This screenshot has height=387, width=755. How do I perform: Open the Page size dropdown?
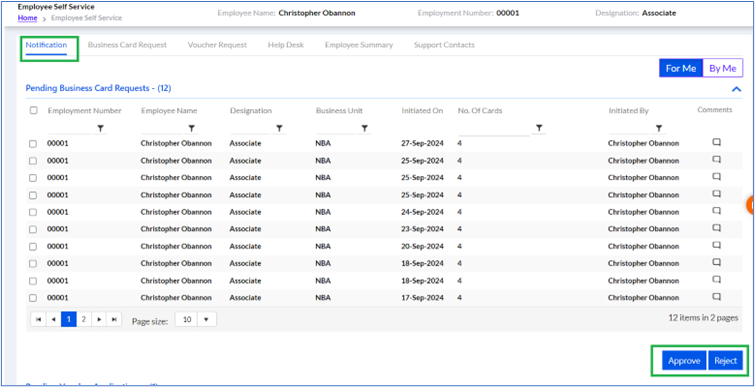[x=206, y=320]
